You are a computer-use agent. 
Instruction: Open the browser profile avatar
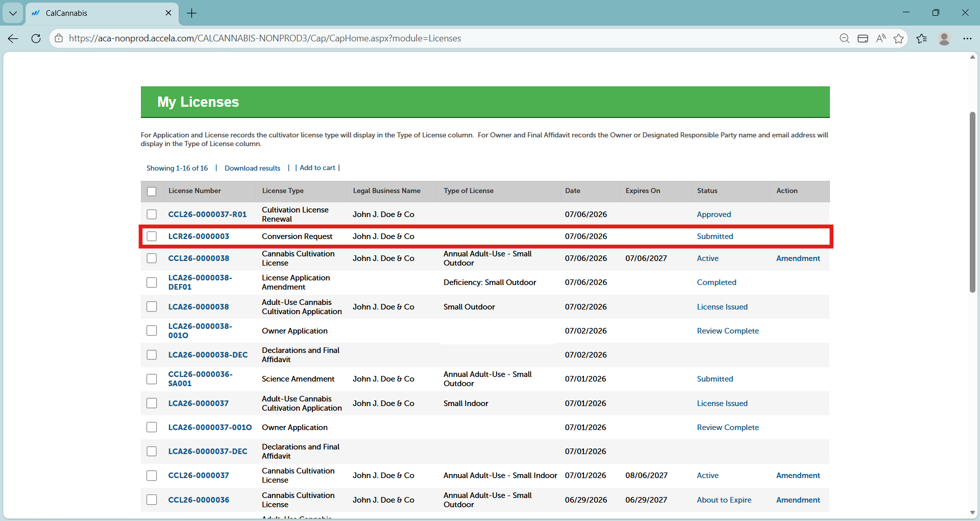coord(944,38)
